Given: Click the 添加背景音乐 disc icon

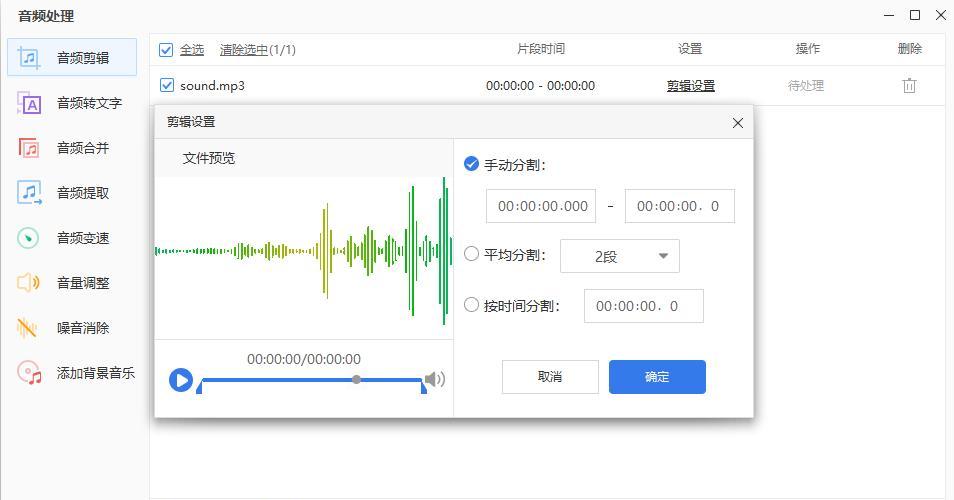Looking at the screenshot, I should [29, 373].
